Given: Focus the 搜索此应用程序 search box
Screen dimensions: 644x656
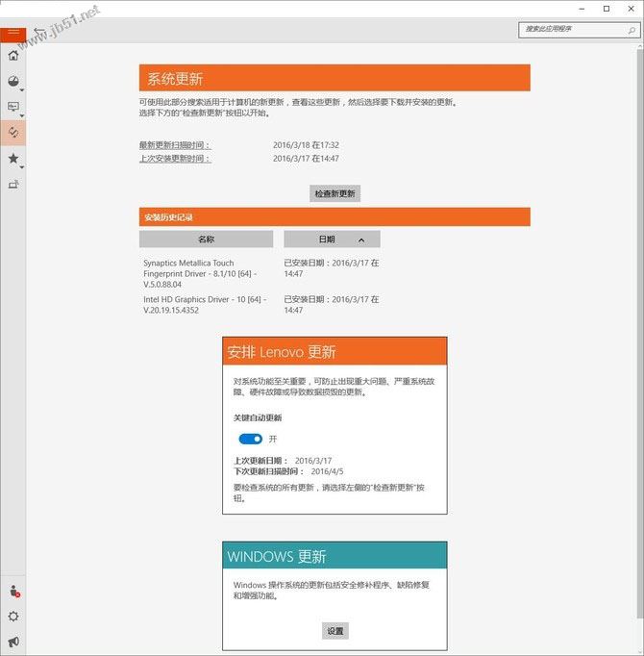Looking at the screenshot, I should click(579, 30).
